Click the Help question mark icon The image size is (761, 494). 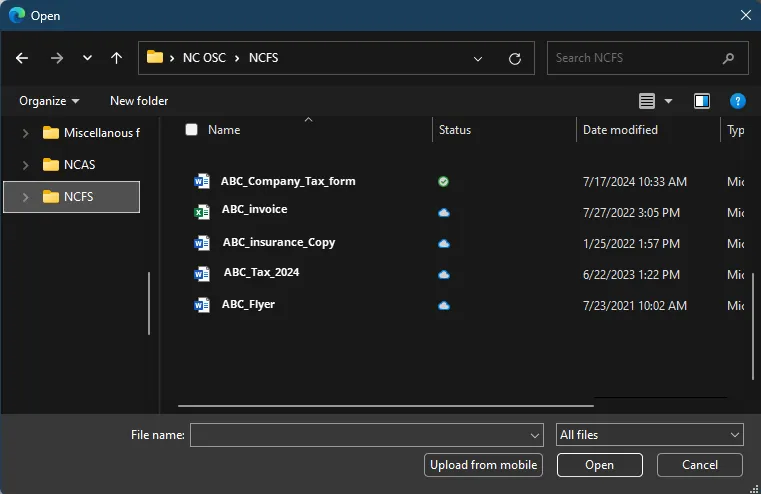[737, 101]
